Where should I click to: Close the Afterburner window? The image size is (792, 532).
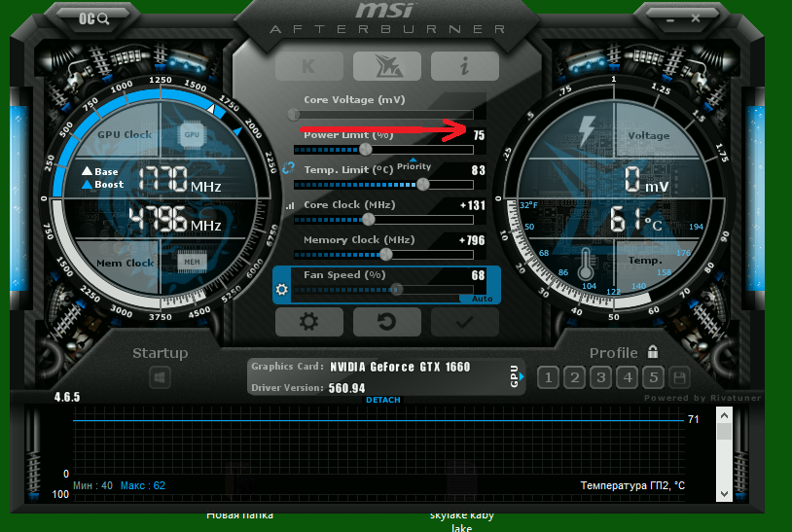coord(696,18)
